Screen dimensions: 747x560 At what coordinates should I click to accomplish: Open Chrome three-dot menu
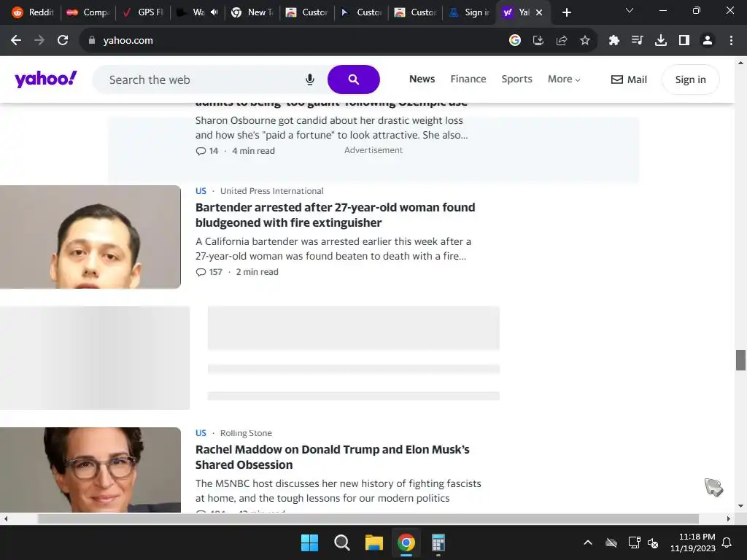point(731,41)
